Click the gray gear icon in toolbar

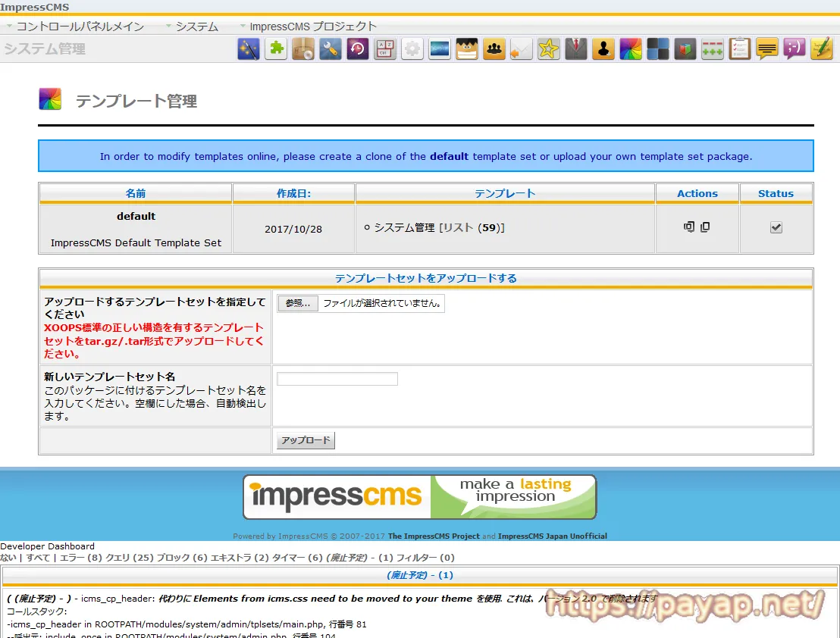(x=412, y=49)
